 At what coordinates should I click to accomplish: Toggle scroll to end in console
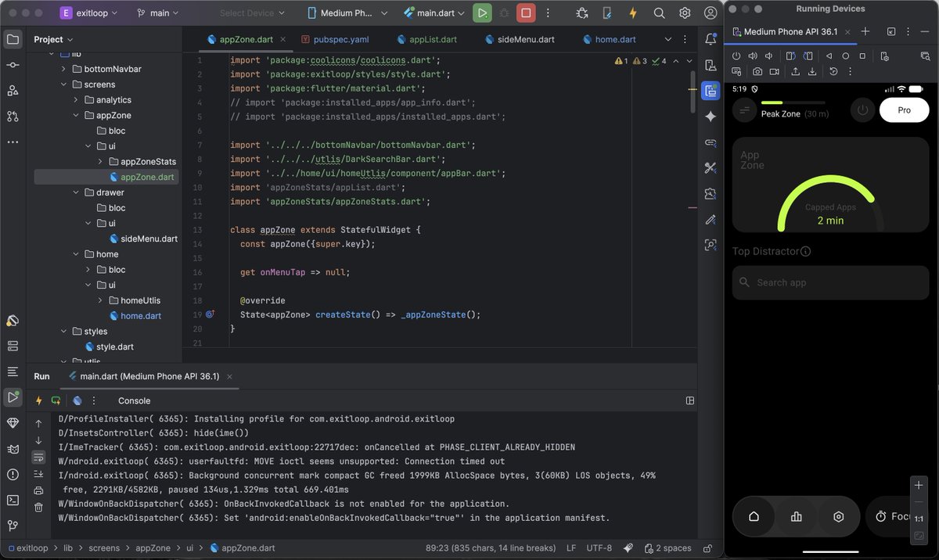[x=38, y=474]
